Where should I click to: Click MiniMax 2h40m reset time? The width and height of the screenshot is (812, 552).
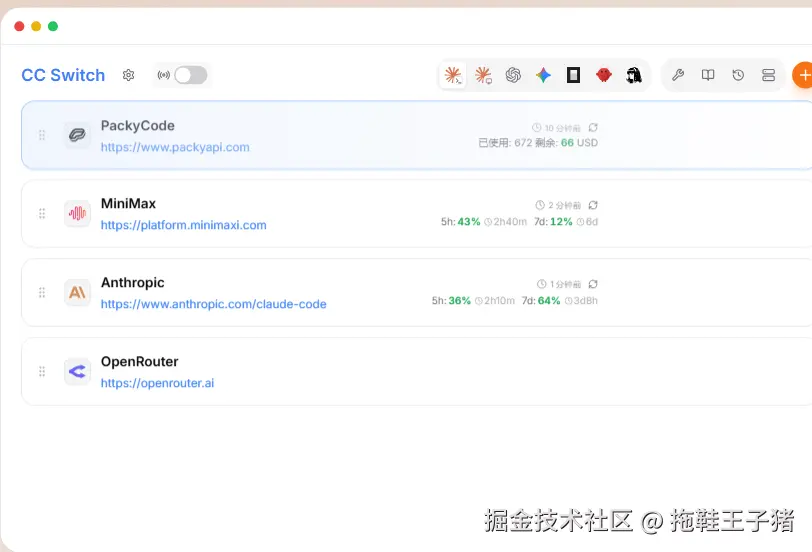pos(510,222)
